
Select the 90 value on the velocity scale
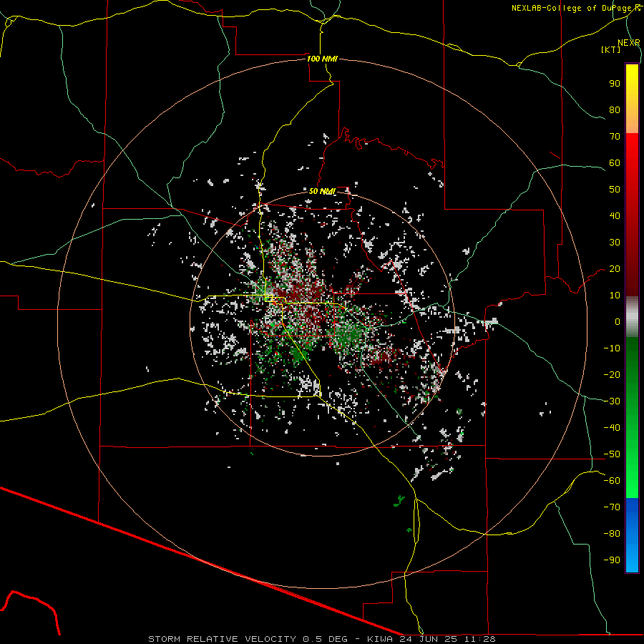pos(615,83)
